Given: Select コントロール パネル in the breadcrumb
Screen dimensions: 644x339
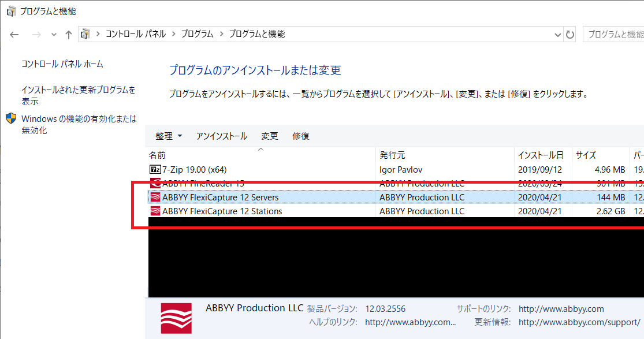Looking at the screenshot, I should click(136, 34).
